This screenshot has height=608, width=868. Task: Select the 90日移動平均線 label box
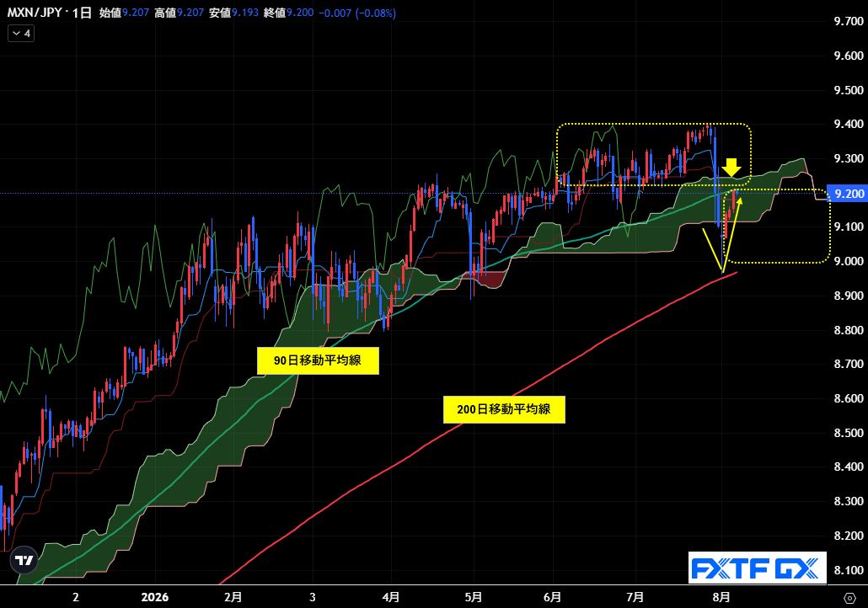(x=318, y=360)
